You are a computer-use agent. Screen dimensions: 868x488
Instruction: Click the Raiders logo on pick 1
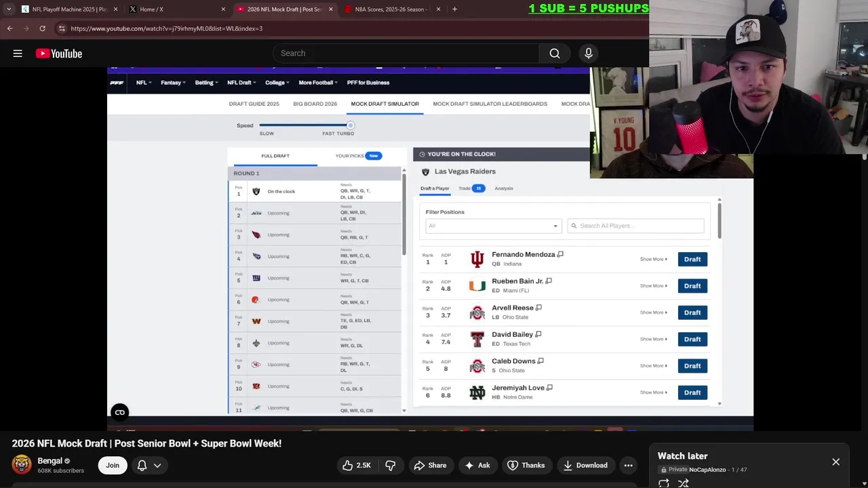(x=256, y=191)
